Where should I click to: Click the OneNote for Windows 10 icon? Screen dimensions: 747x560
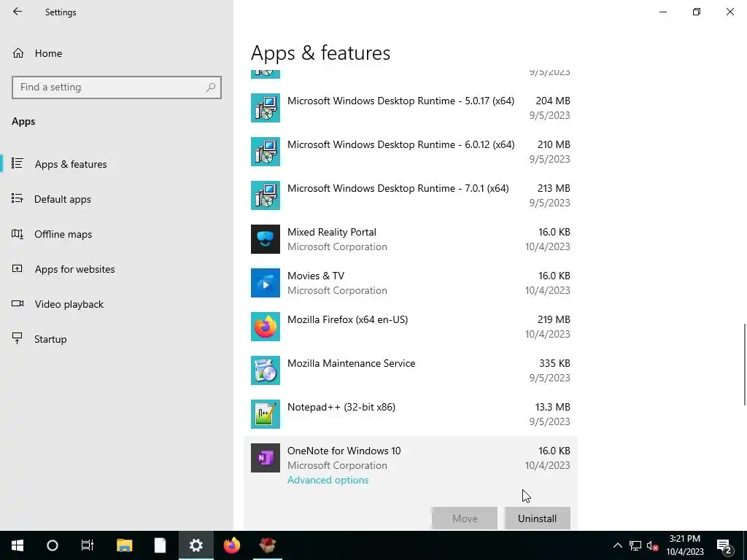[x=266, y=458]
